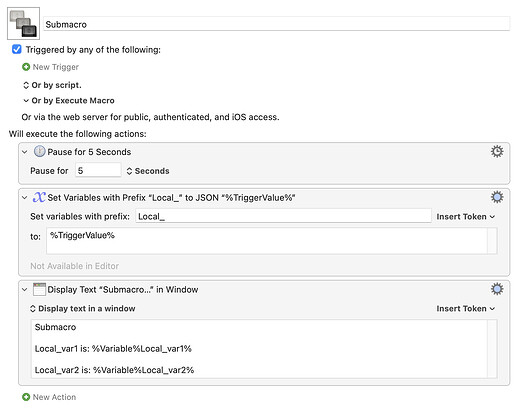Viewport: 517px width, 408px height.
Task: Click the script X icon of Set Variables
Action: (39, 197)
